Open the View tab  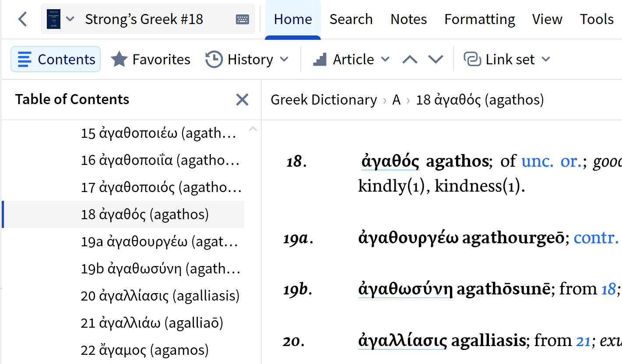pyautogui.click(x=547, y=19)
